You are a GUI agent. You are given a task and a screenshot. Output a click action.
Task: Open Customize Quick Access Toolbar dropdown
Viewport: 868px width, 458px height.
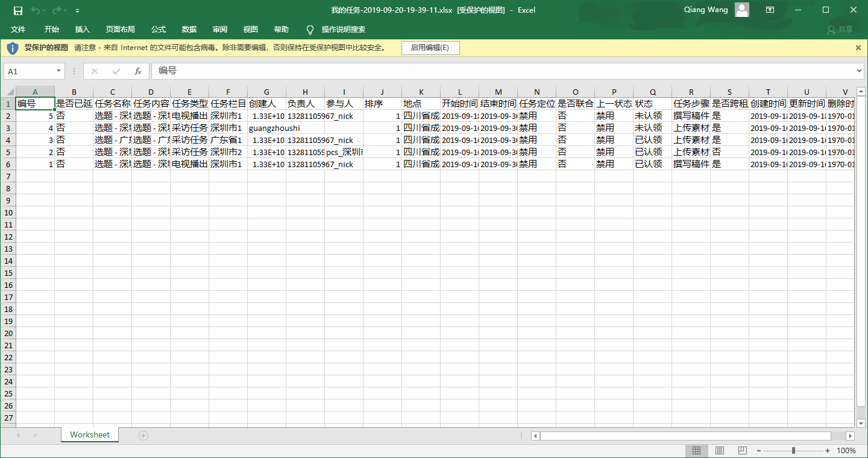click(78, 11)
